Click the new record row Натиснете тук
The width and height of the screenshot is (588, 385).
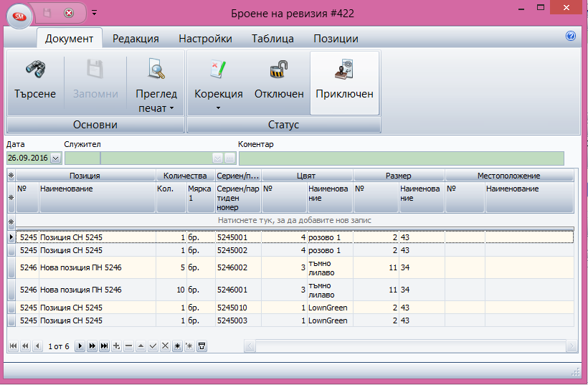click(295, 220)
